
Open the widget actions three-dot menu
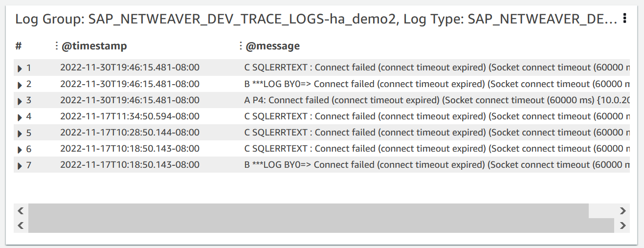click(624, 19)
